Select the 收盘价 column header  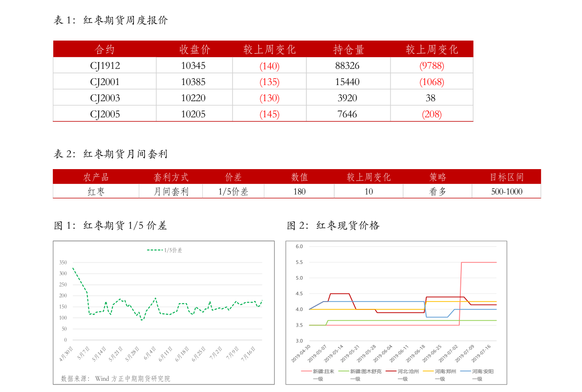pyautogui.click(x=194, y=49)
